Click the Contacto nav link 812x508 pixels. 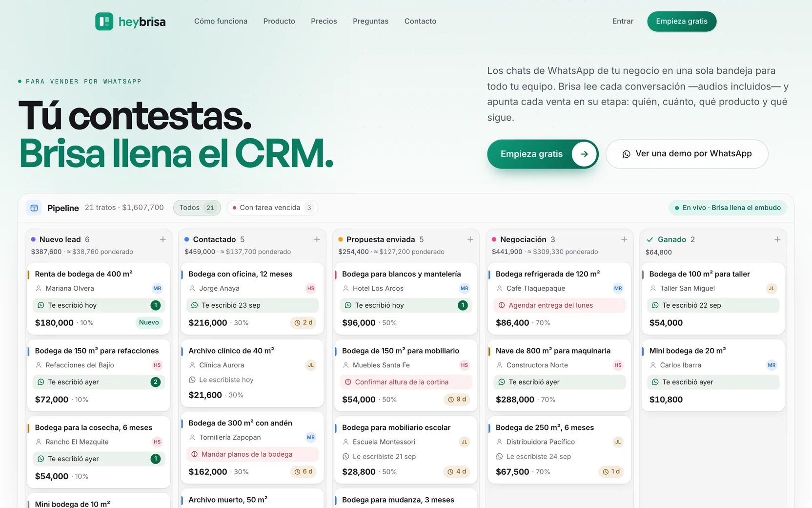point(420,21)
